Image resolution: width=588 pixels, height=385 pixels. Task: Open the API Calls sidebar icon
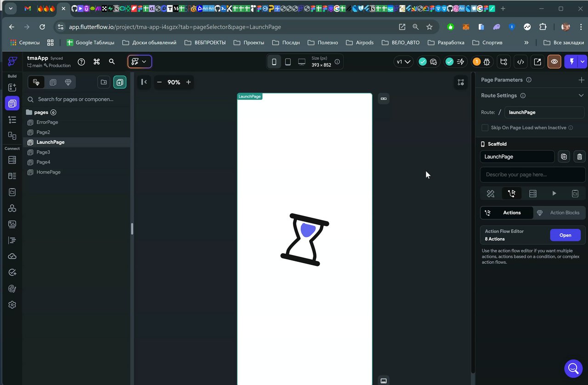point(12,208)
